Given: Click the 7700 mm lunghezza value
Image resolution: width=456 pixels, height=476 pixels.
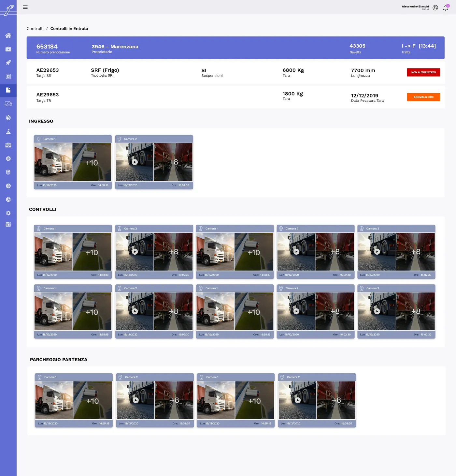Looking at the screenshot, I should [x=363, y=70].
